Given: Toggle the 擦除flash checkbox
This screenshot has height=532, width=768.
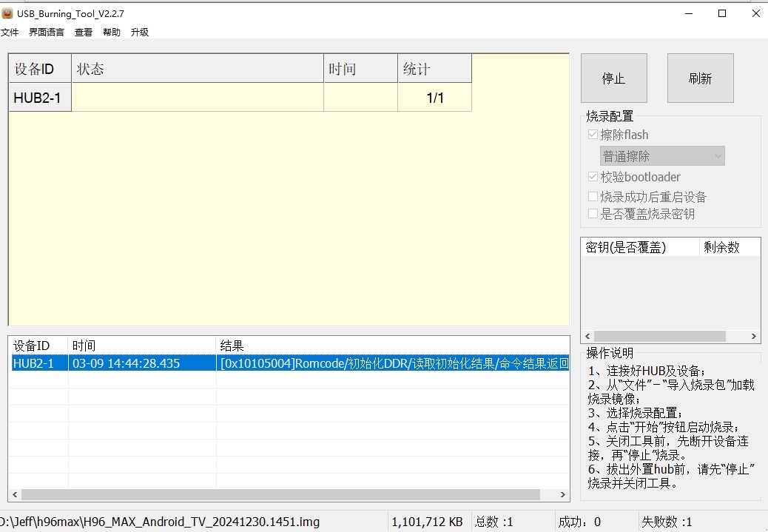Looking at the screenshot, I should [593, 135].
